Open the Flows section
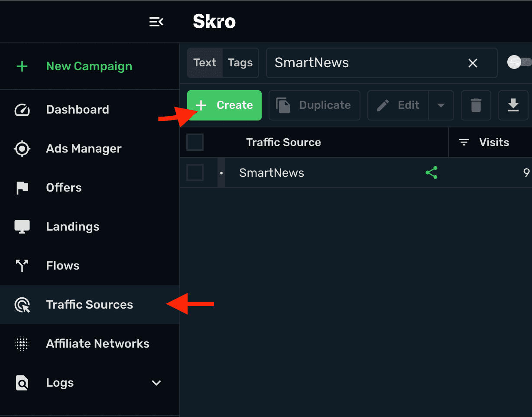This screenshot has width=532, height=417. (x=63, y=266)
